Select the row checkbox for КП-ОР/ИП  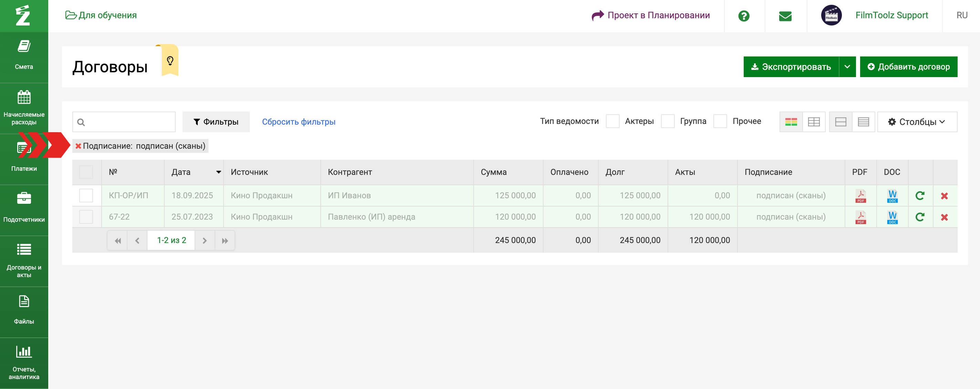[86, 196]
